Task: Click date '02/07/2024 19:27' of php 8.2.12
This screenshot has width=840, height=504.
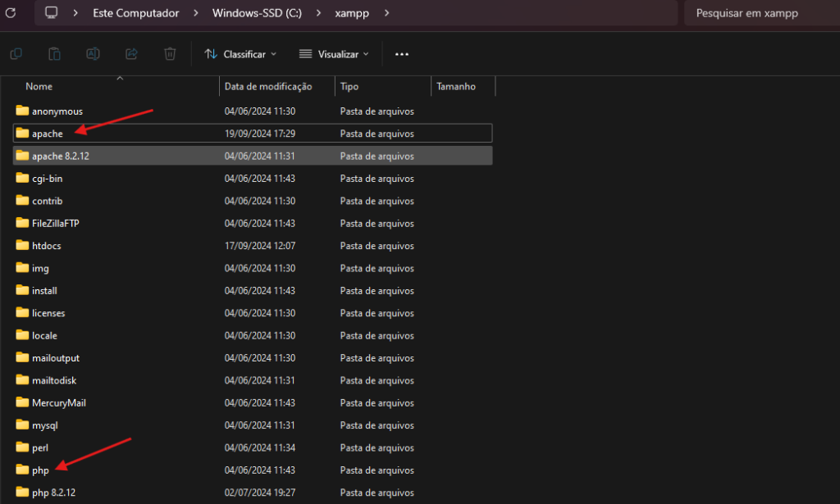Action: [x=260, y=493]
